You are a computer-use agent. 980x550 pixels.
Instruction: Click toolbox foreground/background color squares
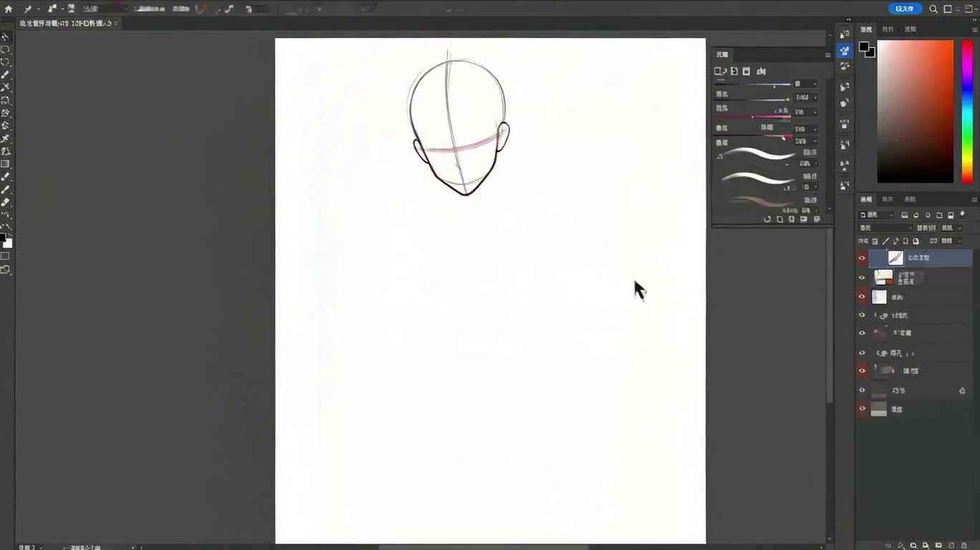coord(6,241)
